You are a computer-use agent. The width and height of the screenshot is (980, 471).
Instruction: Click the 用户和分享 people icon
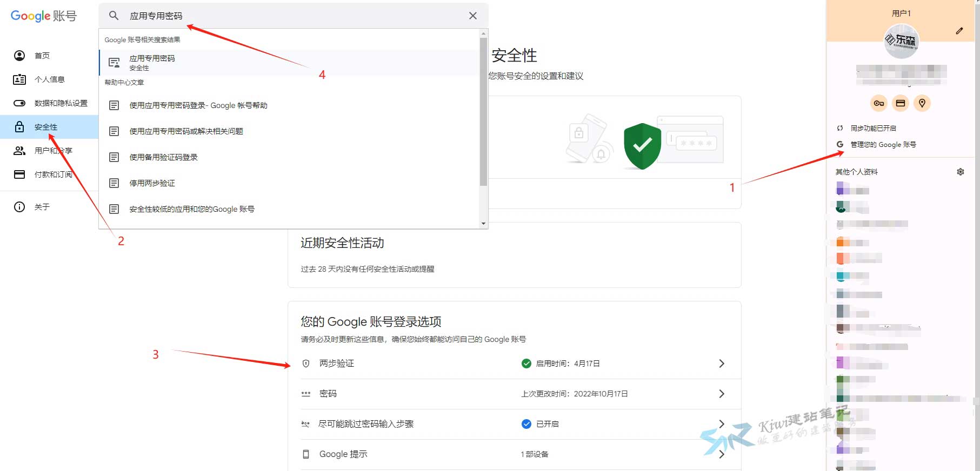pos(19,151)
